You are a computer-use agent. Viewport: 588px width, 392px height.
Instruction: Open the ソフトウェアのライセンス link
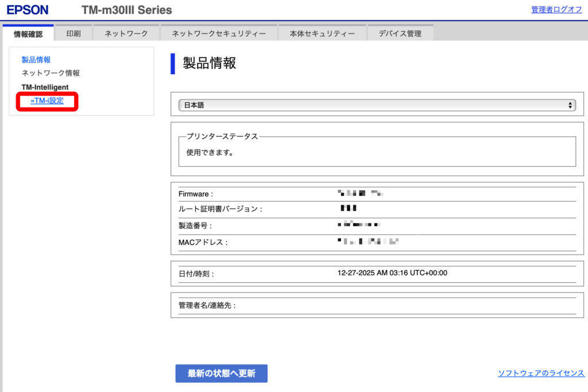click(x=541, y=374)
